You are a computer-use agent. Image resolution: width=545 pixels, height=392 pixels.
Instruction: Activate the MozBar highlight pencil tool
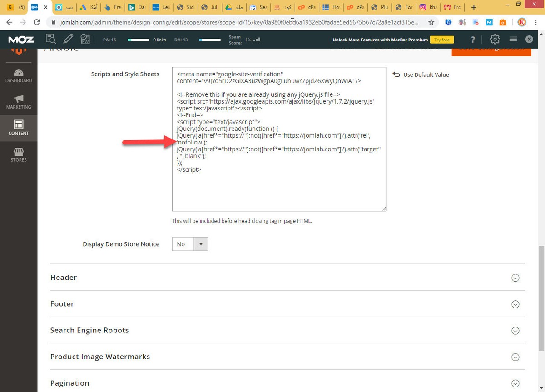(68, 39)
